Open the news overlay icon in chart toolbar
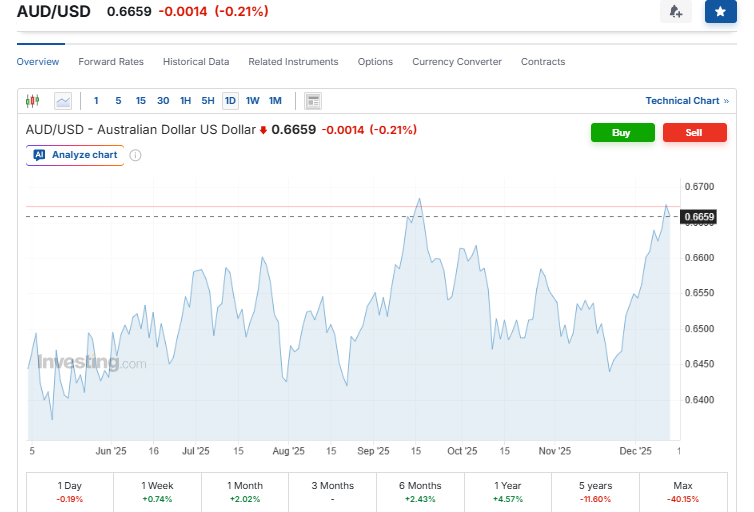 coord(313,101)
